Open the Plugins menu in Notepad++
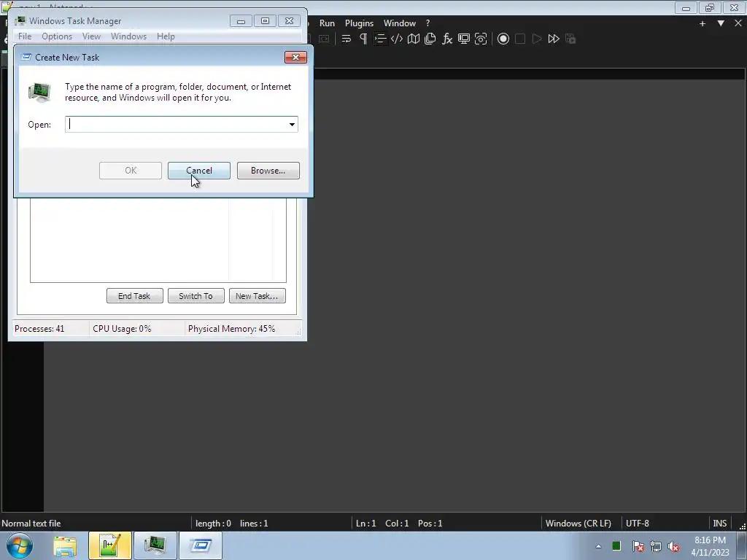747x560 pixels. [359, 23]
